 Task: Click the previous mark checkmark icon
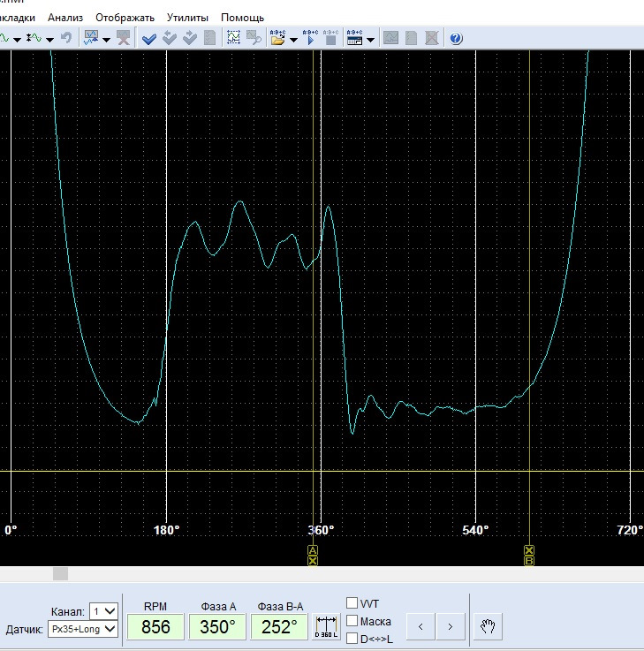(x=170, y=38)
